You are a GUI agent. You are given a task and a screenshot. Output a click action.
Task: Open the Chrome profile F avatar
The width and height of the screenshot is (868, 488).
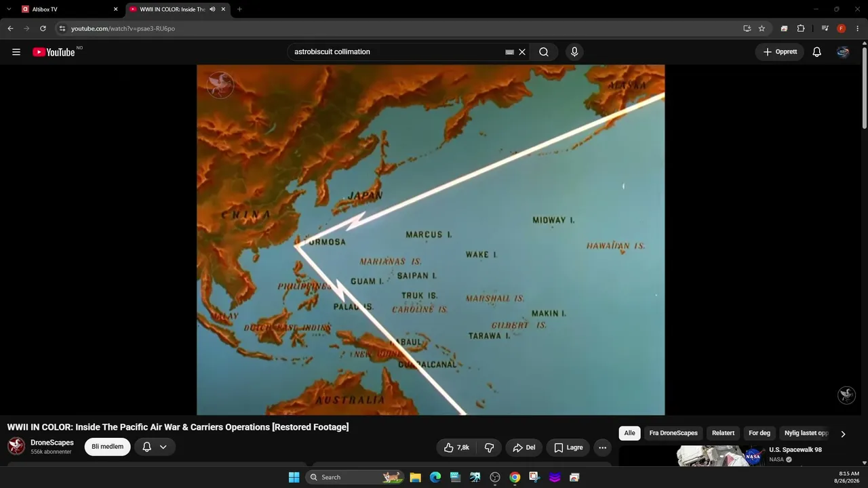click(842, 28)
